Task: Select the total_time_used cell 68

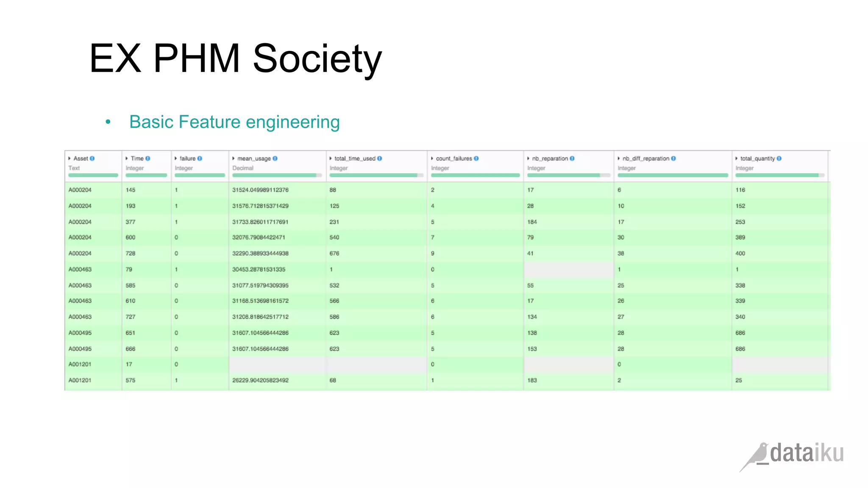Action: click(x=377, y=380)
